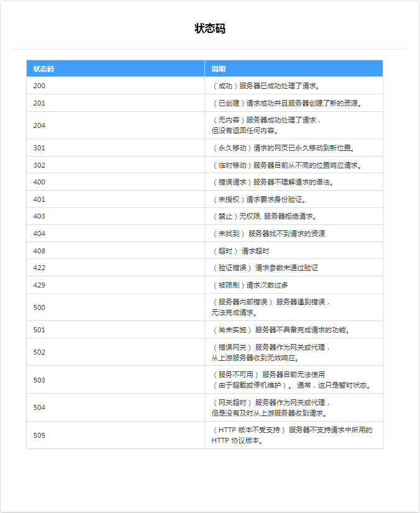This screenshot has width=420, height=513.
Task: Click status code 503 cell
Action: tap(116, 380)
